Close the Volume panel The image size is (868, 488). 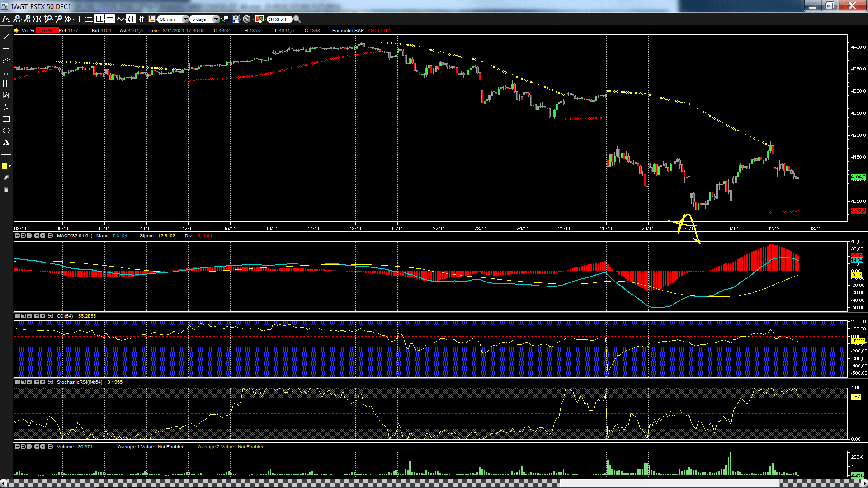[29, 446]
